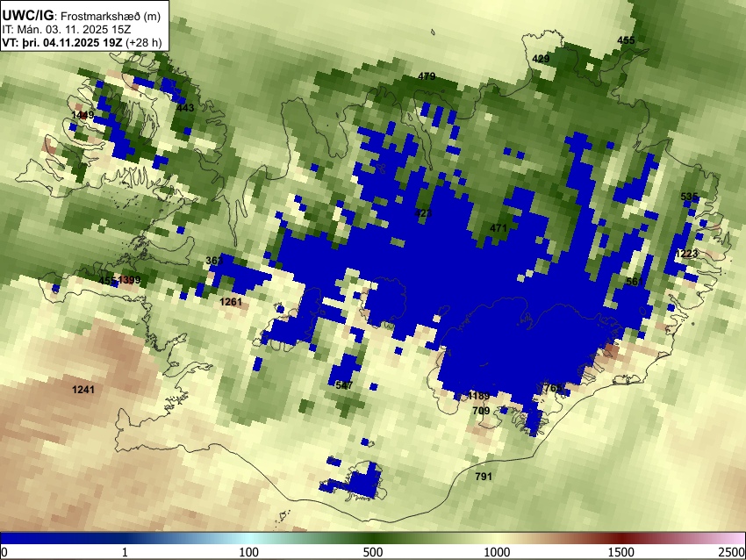Image resolution: width=746 pixels, height=560 pixels.
Task: Click the map value 765
Action: tap(553, 388)
